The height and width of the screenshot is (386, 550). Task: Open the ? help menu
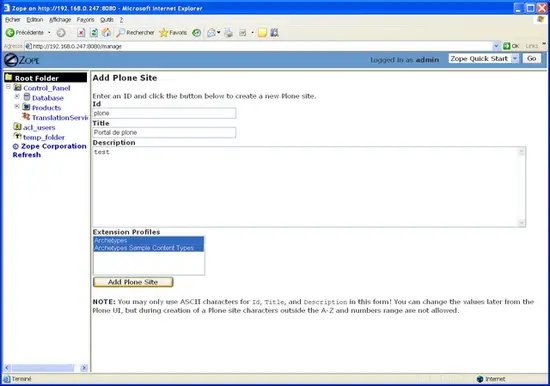(121, 20)
